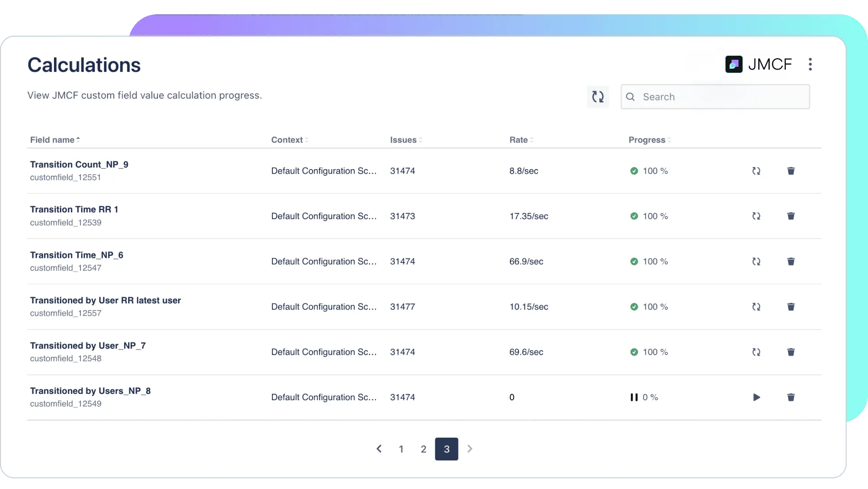Screen dimensions: 868x489
Task: Resume the paused Transitioned by Users_NP_8 calculation
Action: pos(756,397)
